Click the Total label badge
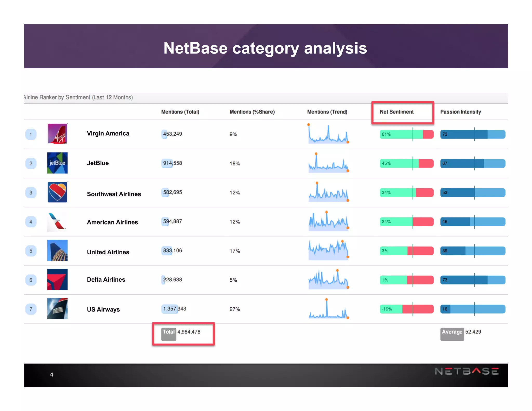This screenshot has width=532, height=411. click(169, 334)
